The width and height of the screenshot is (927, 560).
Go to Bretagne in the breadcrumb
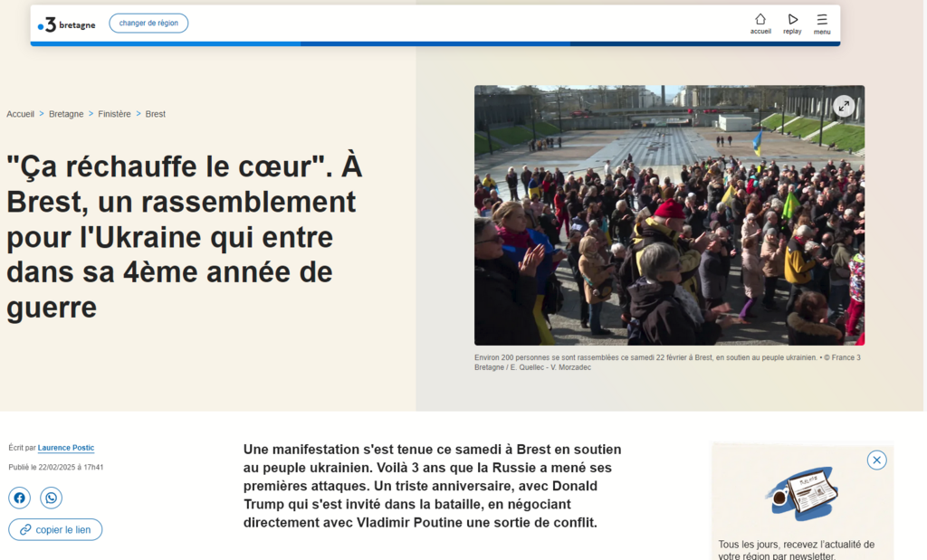point(66,114)
